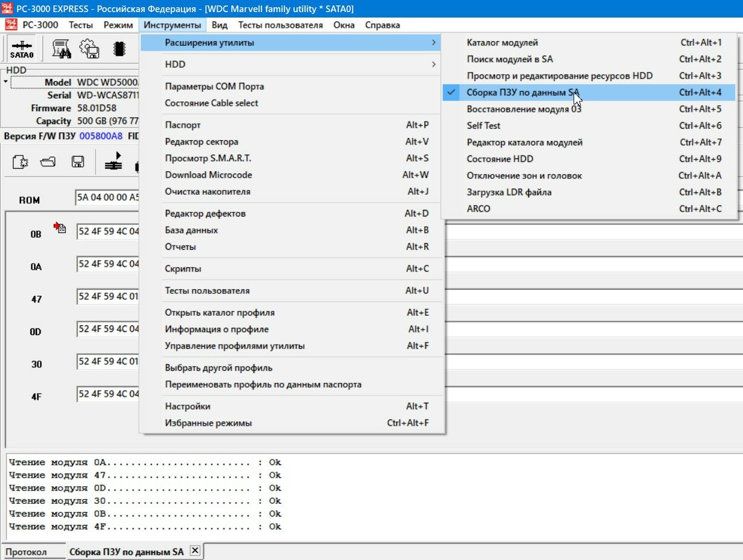Expand the HDD Model dropdown arrow
The image size is (743, 560).
6,82
